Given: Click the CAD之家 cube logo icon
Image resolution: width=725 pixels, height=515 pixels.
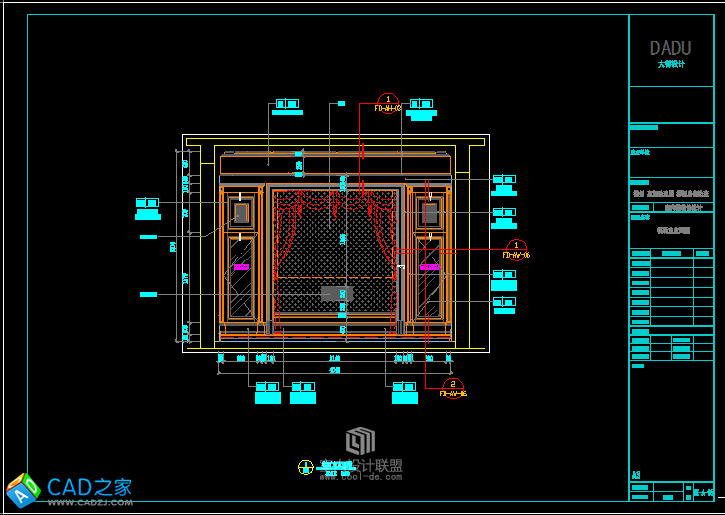Looking at the screenshot, I should [x=22, y=490].
